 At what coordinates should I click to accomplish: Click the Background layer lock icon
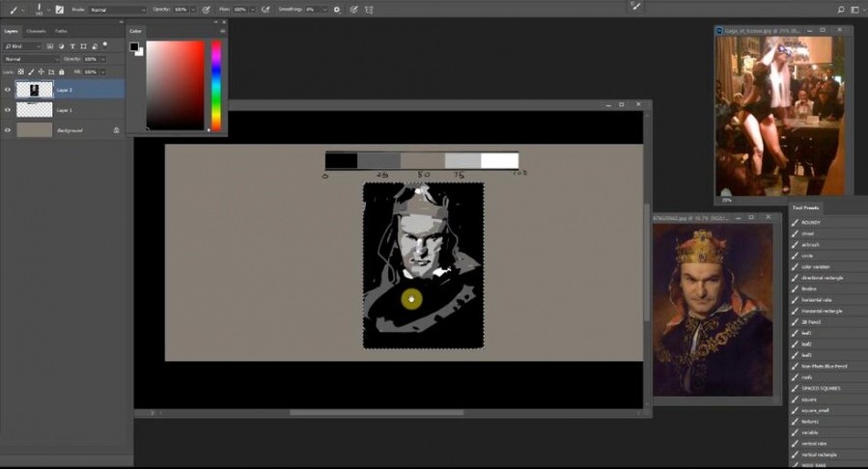click(x=116, y=130)
